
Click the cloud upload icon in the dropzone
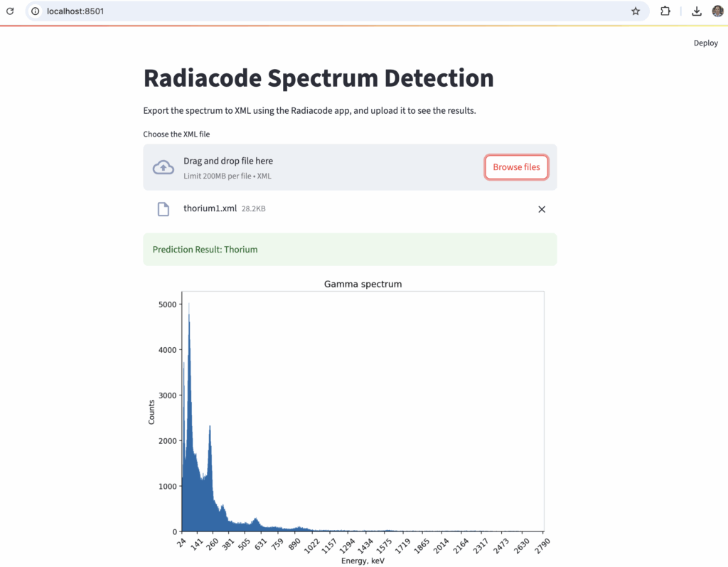pos(164,167)
